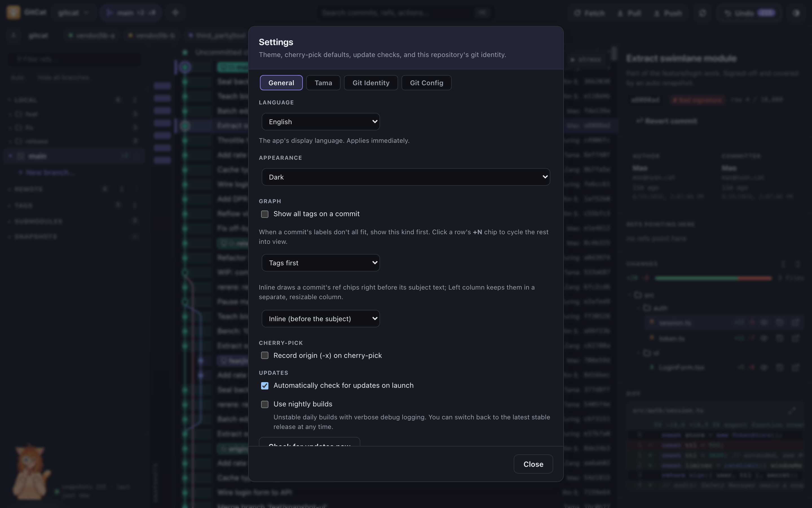Select the General settings tab
The height and width of the screenshot is (508, 812).
[x=281, y=83]
